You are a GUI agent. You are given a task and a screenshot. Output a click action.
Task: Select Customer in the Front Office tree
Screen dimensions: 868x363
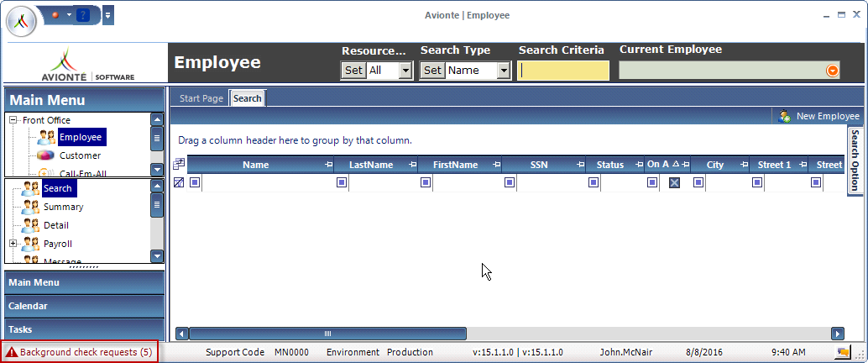tap(80, 155)
